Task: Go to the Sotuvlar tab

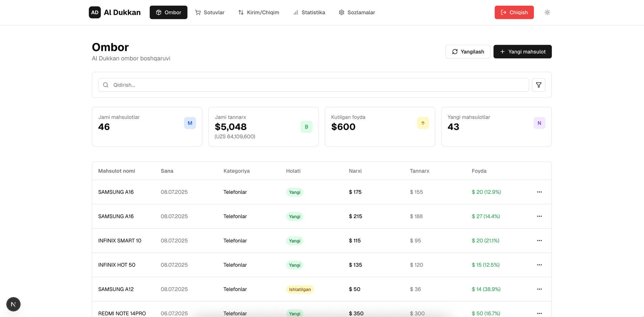Action: click(210, 13)
